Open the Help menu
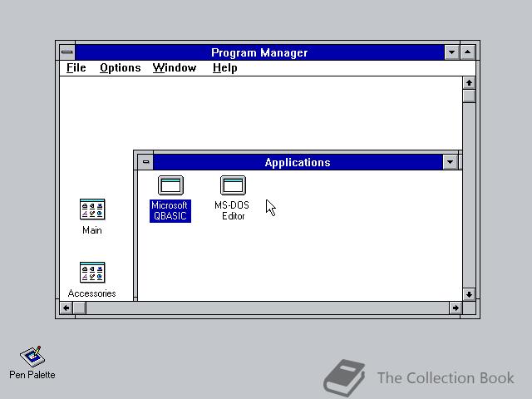Image resolution: width=532 pixels, height=399 pixels. click(x=225, y=68)
